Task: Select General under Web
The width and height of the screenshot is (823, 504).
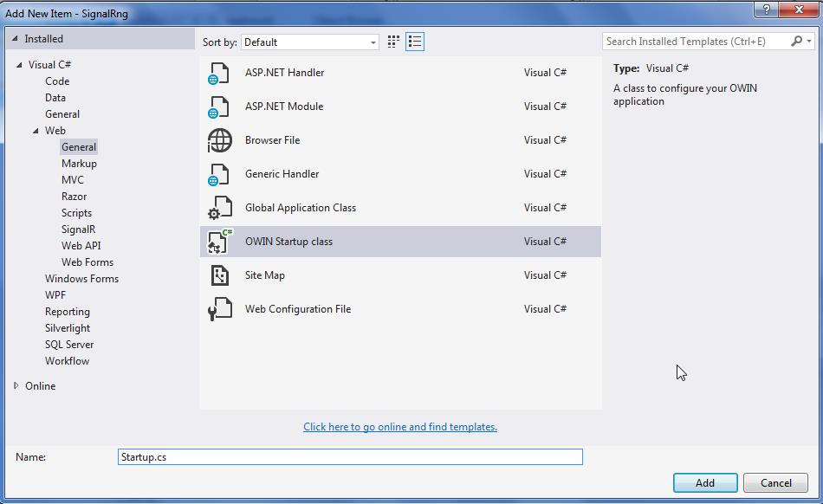Action: [x=79, y=147]
